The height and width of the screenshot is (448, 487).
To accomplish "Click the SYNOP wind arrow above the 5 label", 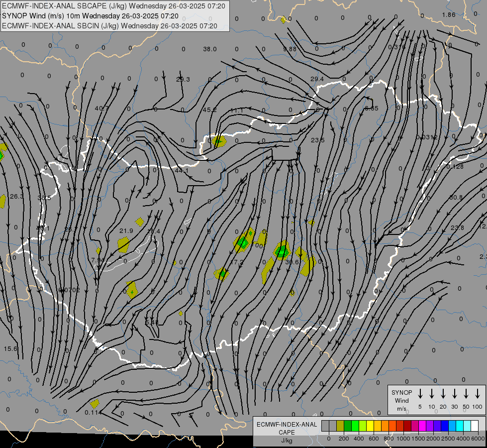I will tap(420, 394).
